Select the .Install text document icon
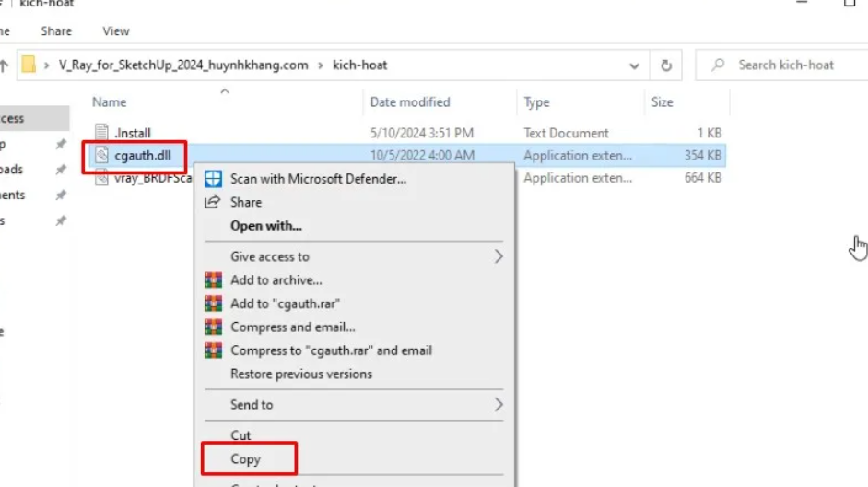The image size is (868, 487). [x=101, y=133]
